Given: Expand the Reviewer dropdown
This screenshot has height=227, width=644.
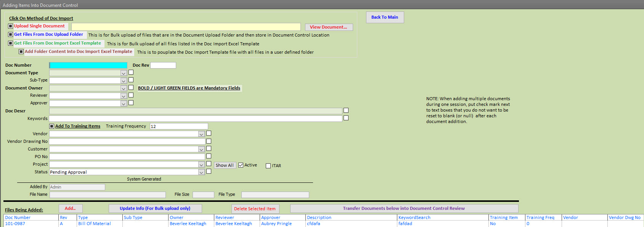Looking at the screenshot, I should coord(124,96).
